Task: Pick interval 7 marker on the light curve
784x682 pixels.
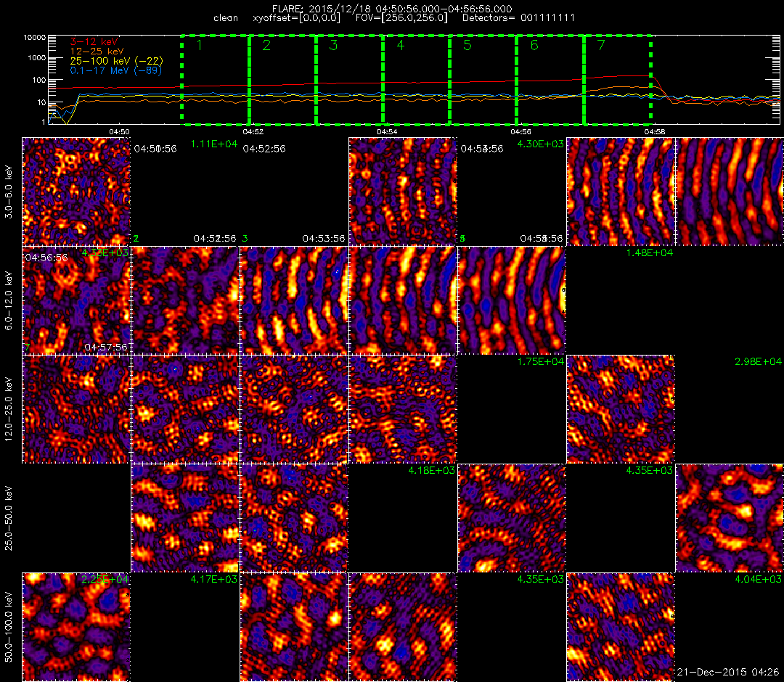Action: 602,46
